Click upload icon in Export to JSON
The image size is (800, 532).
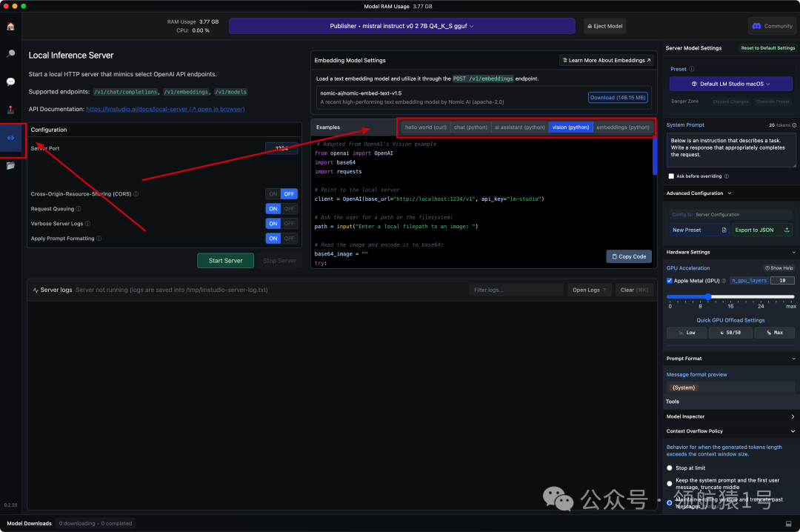click(787, 230)
